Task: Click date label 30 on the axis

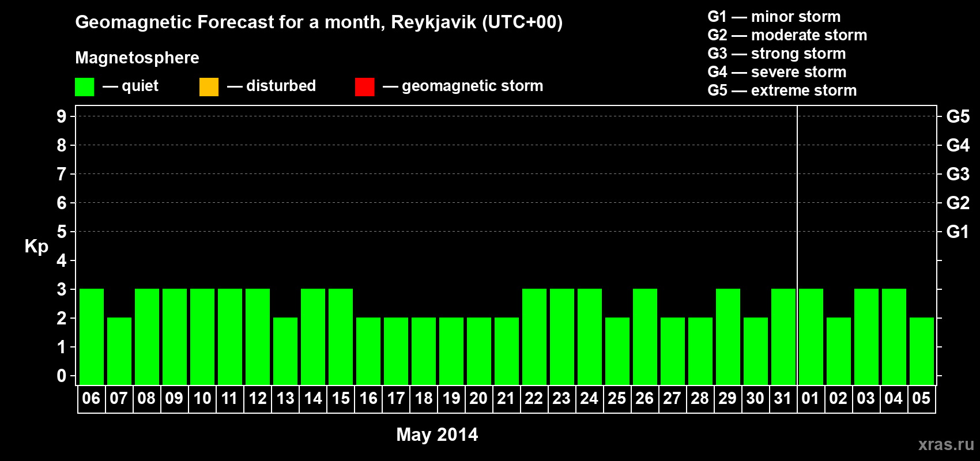Action: click(x=755, y=398)
